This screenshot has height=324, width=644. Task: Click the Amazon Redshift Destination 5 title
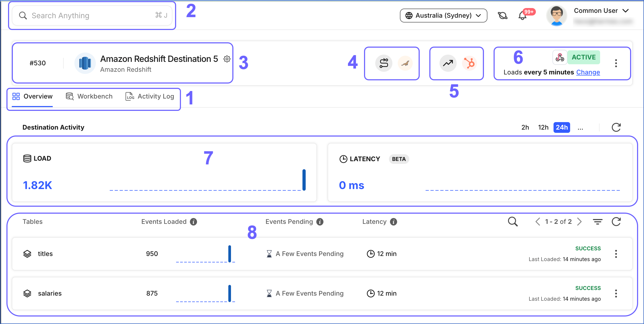click(159, 59)
